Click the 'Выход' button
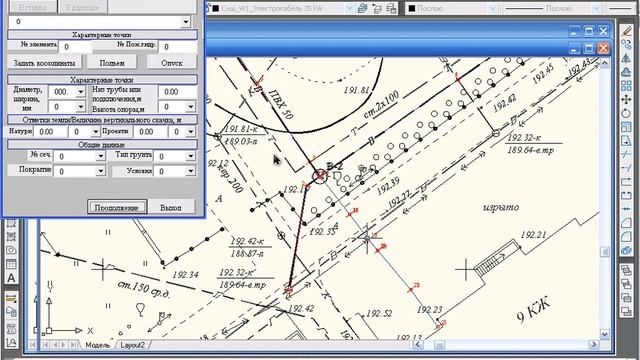 (171, 207)
